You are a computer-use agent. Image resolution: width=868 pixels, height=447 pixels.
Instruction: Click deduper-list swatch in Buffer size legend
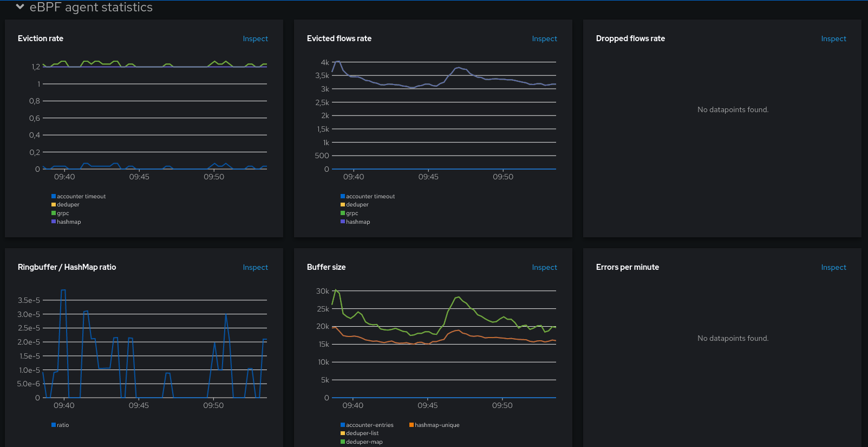(x=343, y=433)
